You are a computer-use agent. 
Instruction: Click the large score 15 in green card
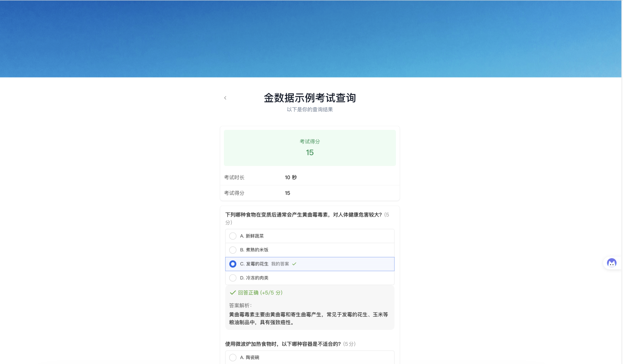(x=309, y=153)
